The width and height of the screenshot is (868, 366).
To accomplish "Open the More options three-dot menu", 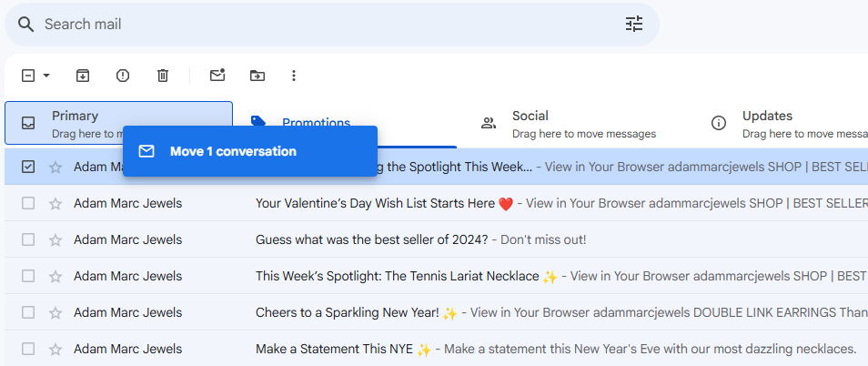I will (x=294, y=76).
